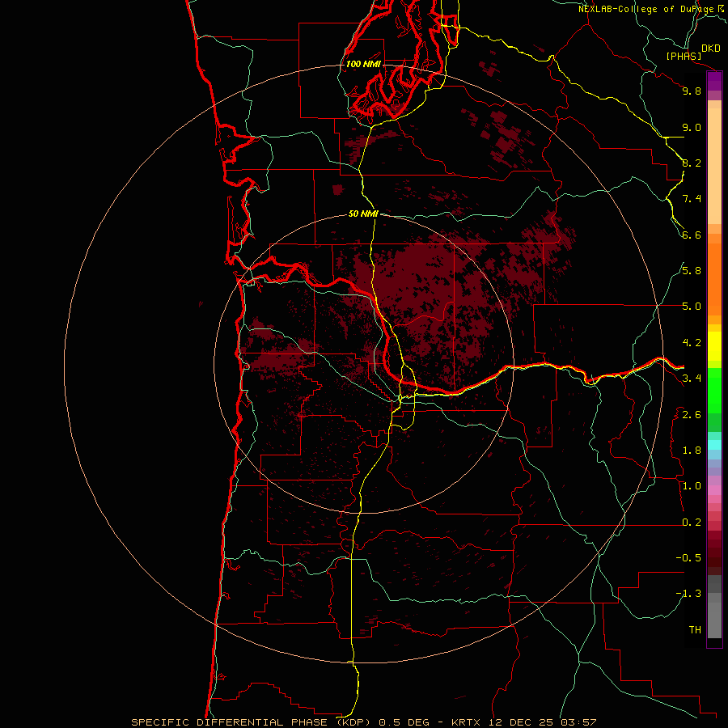Click the 5.8 scale value
Viewport: 728px width, 728px height.
click(692, 271)
